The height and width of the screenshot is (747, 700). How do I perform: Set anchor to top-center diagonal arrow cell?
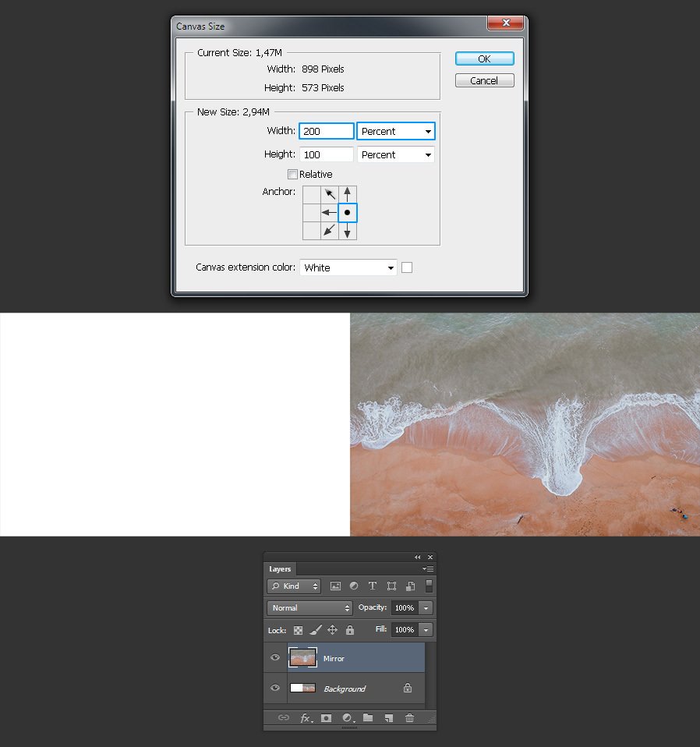click(x=330, y=194)
